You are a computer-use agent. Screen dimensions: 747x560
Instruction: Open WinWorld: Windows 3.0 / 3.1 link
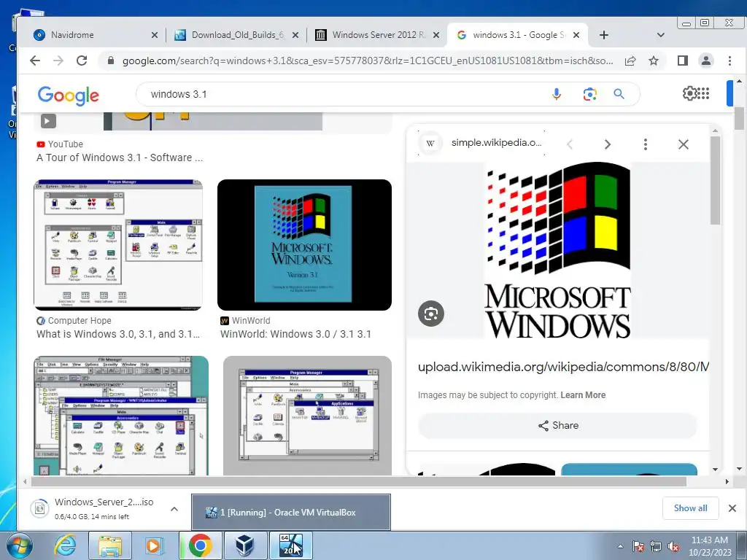(295, 334)
